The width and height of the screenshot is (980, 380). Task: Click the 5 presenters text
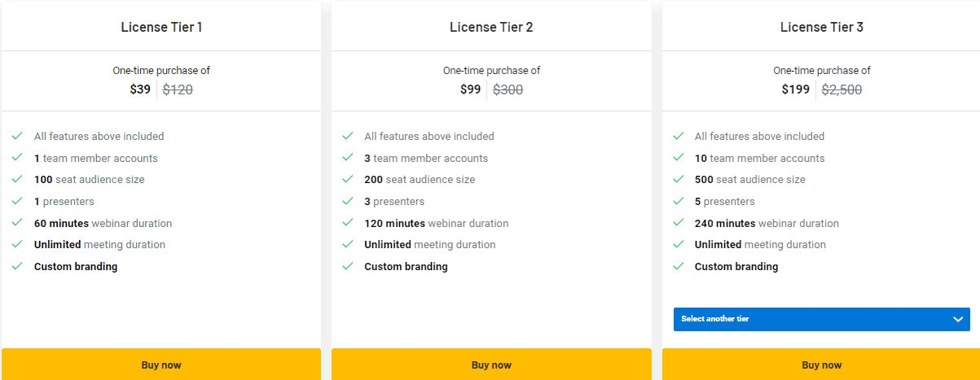(725, 201)
